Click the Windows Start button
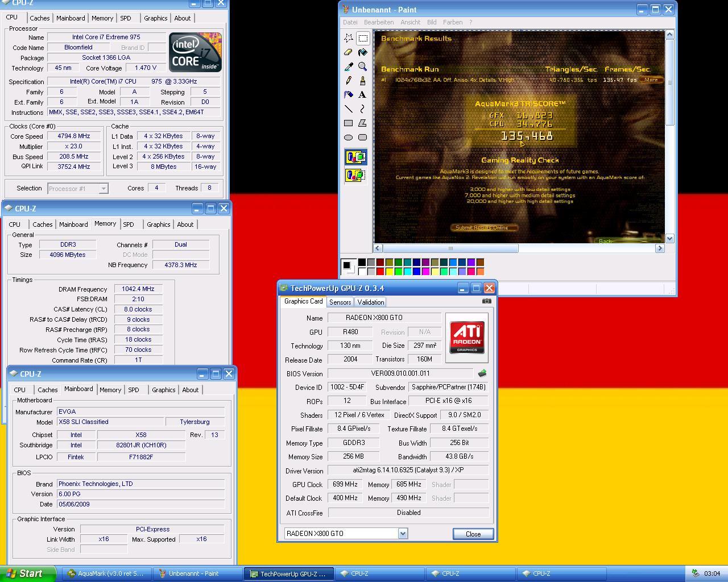Viewport: 728px width, 582px height. (28, 573)
